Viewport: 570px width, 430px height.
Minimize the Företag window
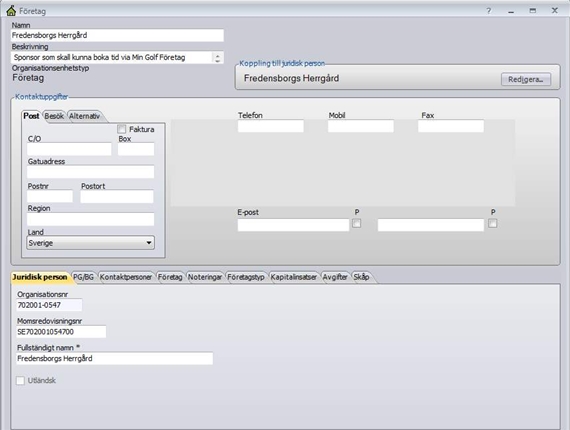pos(511,11)
